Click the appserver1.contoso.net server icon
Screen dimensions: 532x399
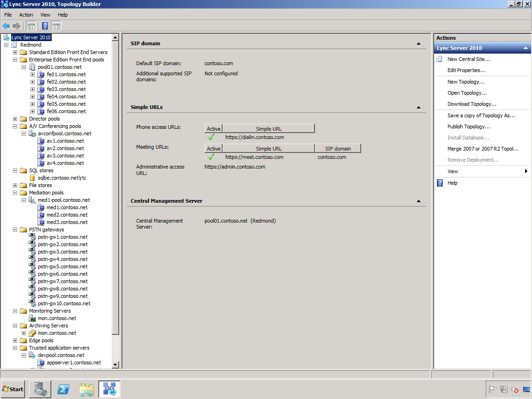tap(41, 363)
